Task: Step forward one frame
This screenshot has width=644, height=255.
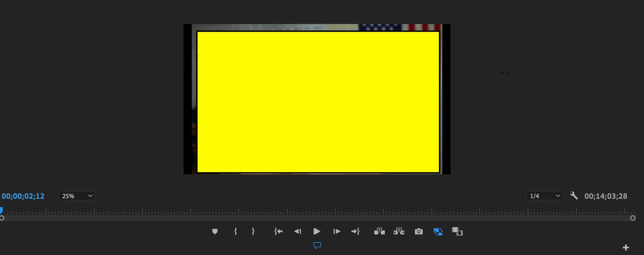Action: click(x=336, y=231)
